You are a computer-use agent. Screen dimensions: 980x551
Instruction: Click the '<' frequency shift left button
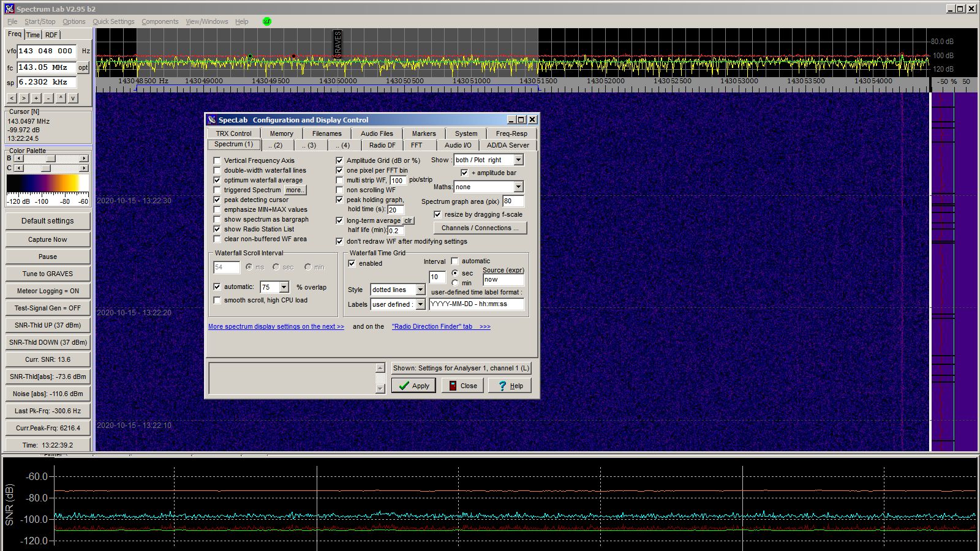tap(12, 98)
